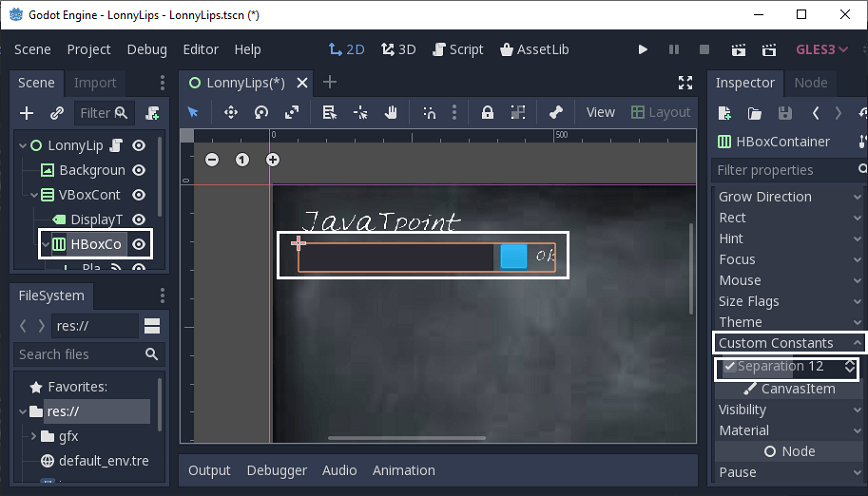
Task: Open the Scene menu
Action: tap(33, 49)
